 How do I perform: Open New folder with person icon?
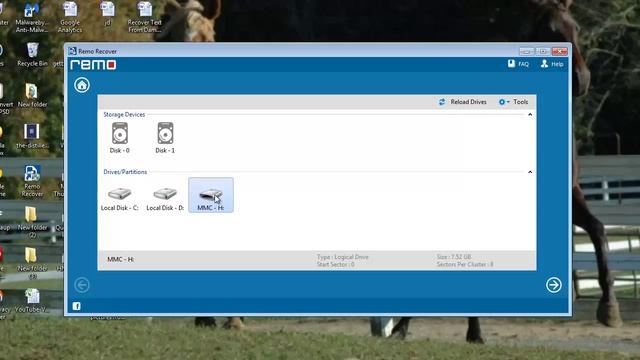point(32,96)
